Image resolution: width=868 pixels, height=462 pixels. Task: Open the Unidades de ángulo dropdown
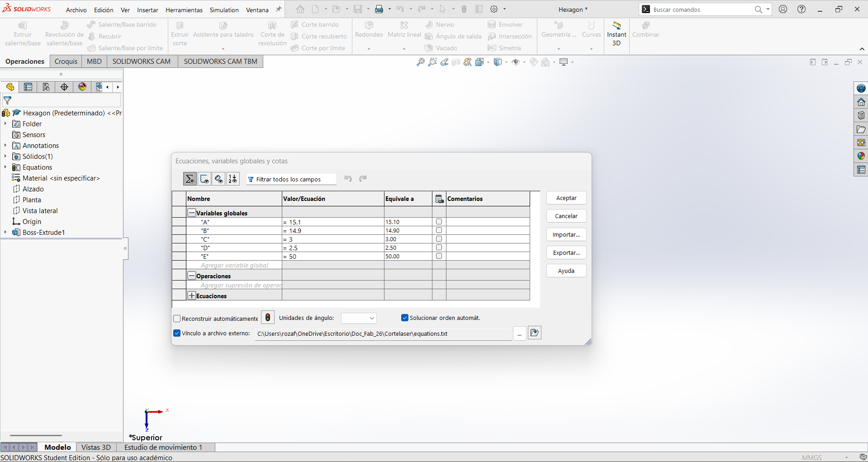click(359, 318)
